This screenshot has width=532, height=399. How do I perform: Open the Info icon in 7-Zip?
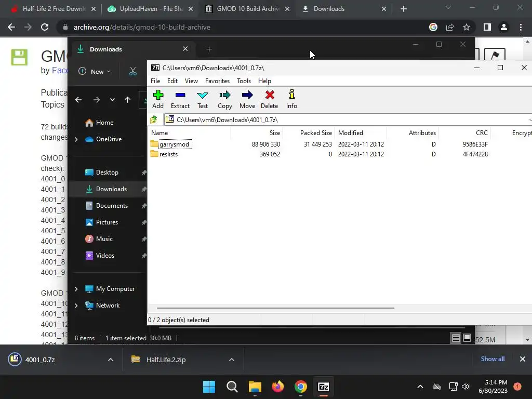pos(291,99)
